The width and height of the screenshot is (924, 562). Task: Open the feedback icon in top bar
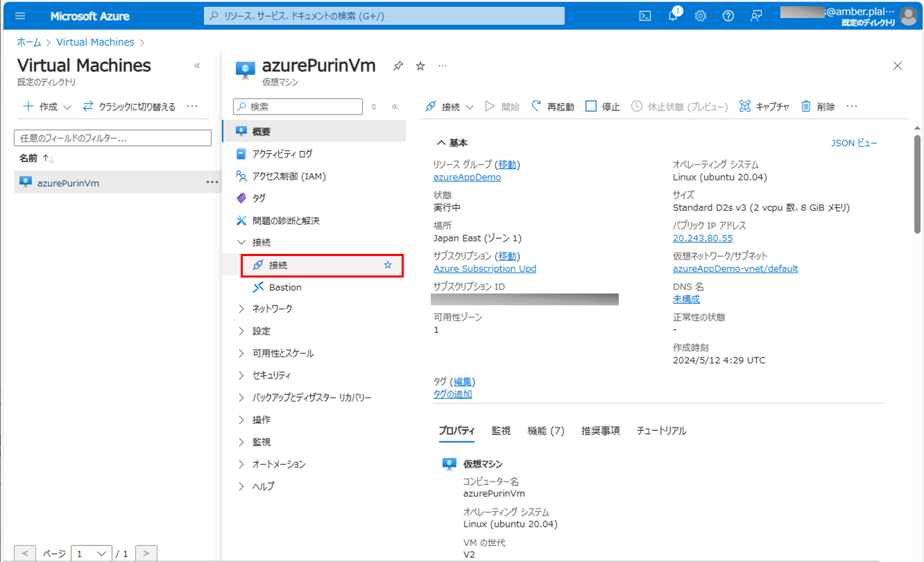pos(756,16)
